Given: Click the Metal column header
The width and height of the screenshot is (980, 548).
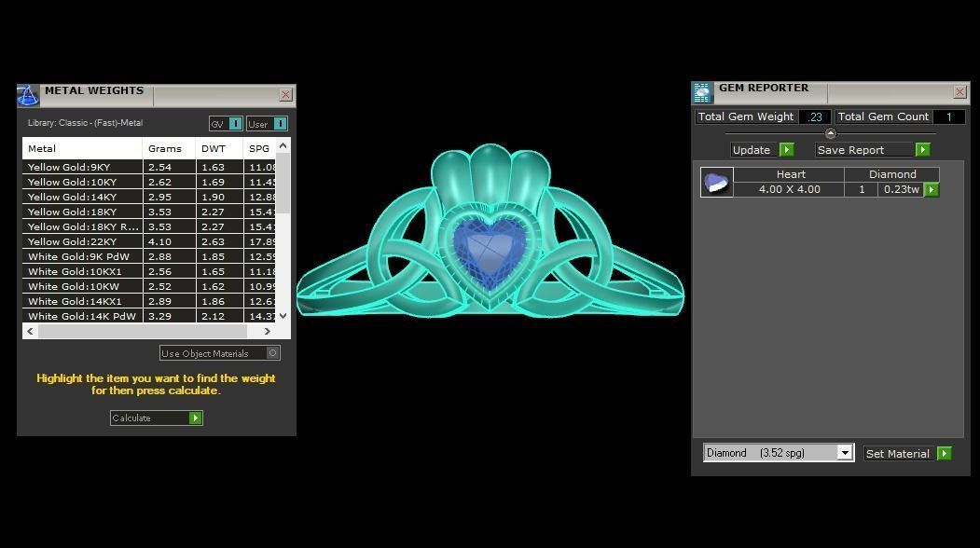Looking at the screenshot, I should [82, 148].
